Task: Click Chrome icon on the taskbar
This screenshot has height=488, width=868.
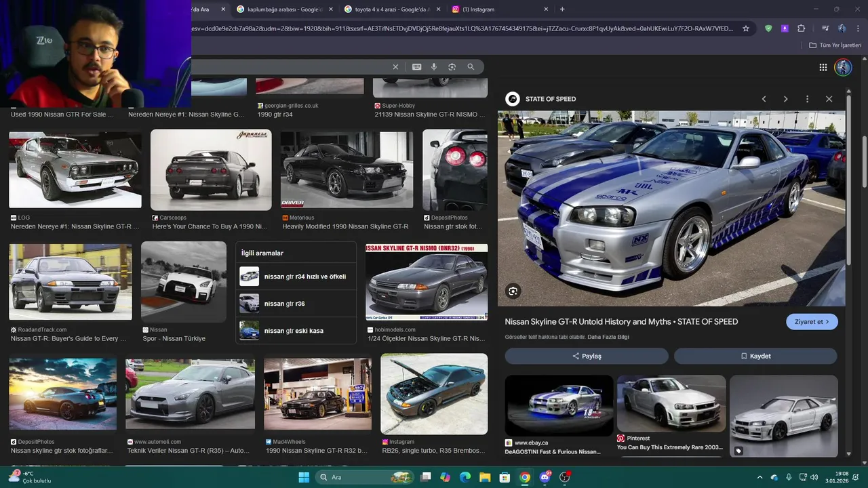Action: 525,477
